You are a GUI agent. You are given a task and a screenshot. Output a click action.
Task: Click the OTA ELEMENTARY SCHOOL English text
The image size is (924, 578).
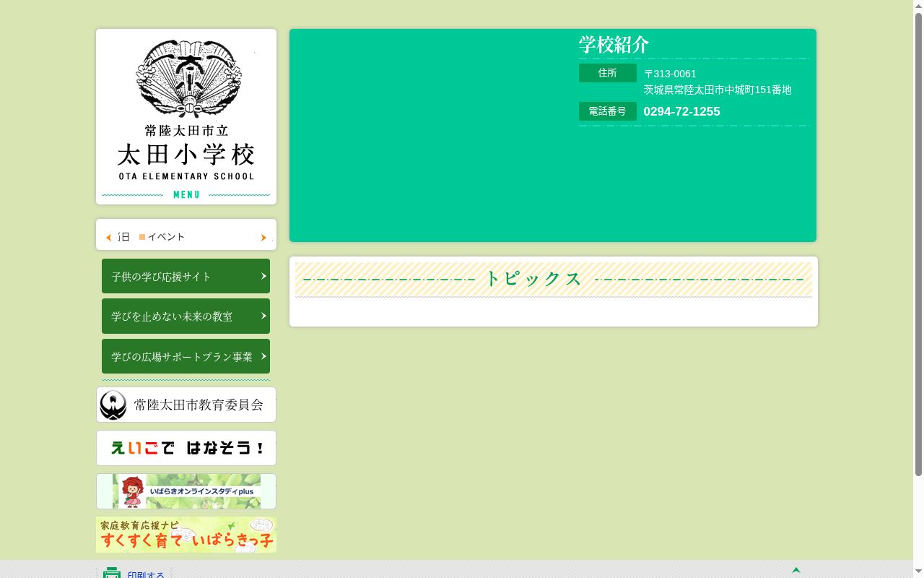(186, 176)
